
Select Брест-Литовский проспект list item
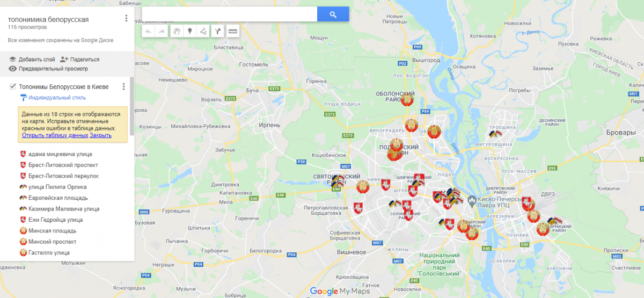pyautogui.click(x=63, y=165)
